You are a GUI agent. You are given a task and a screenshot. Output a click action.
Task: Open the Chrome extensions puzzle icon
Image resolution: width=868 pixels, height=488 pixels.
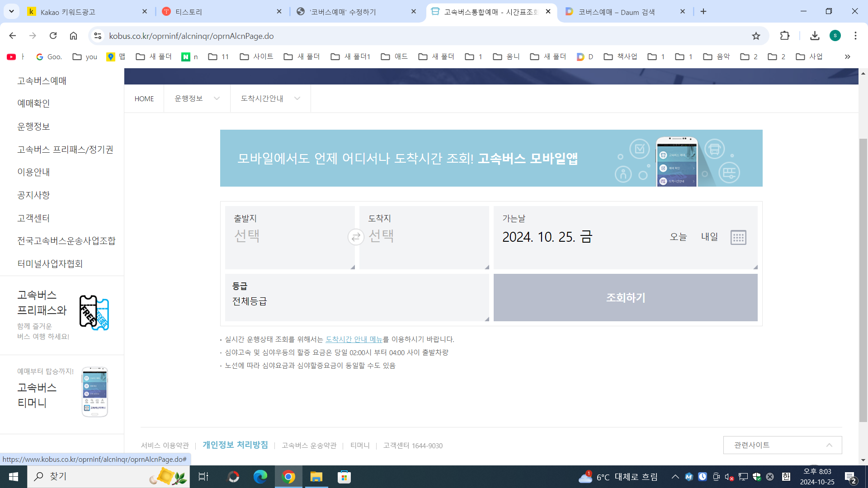pos(785,36)
